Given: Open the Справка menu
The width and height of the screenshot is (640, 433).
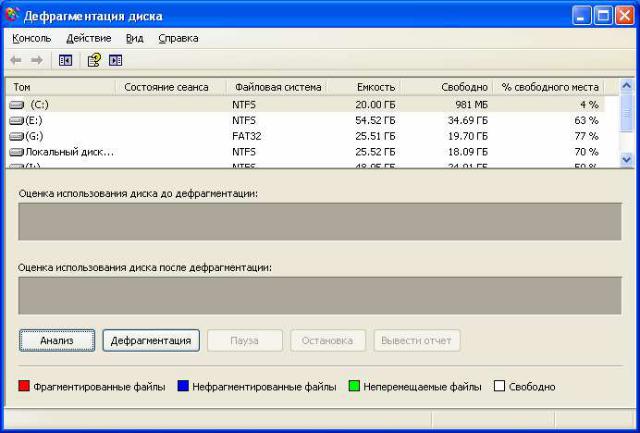Looking at the screenshot, I should coord(178,38).
